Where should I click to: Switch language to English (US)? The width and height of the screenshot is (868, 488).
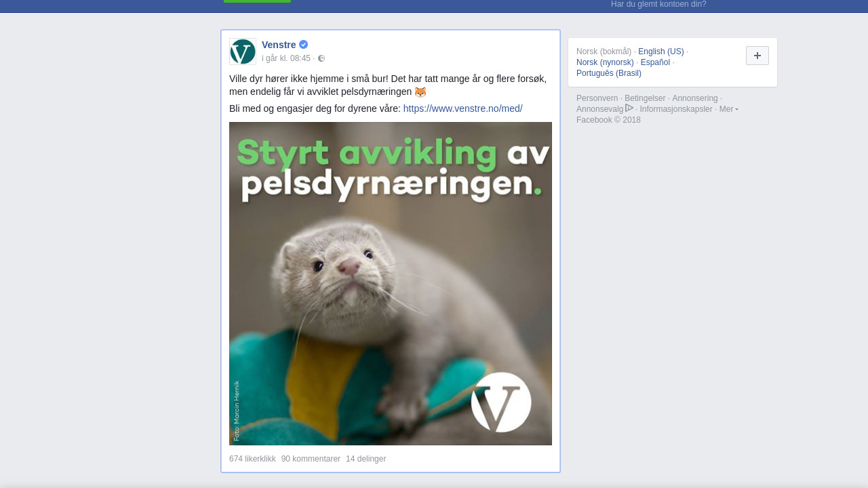click(x=661, y=52)
